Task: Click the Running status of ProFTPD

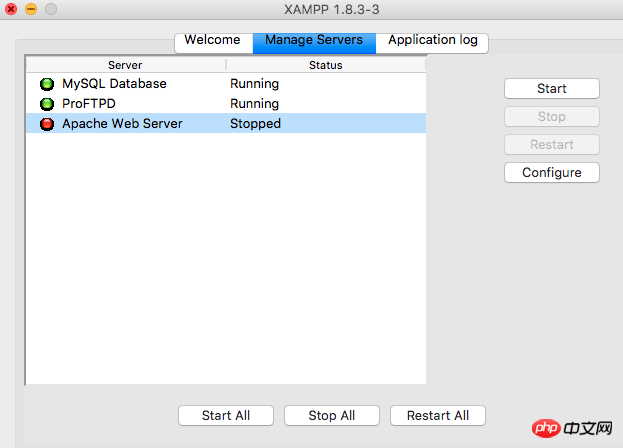Action: click(254, 104)
